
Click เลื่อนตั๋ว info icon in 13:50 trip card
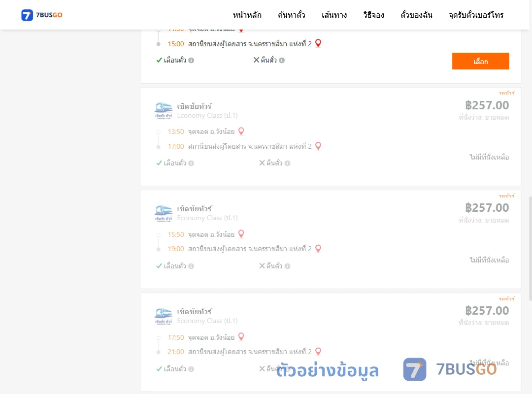point(191,163)
